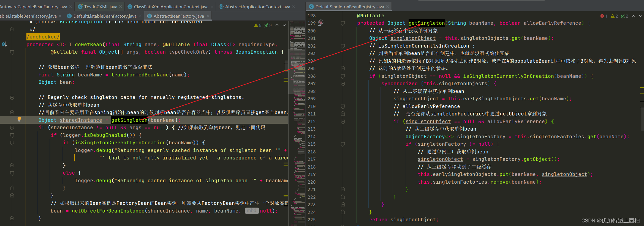
Task: Click method breakpoint icon at line 199
Action: coord(321,23)
